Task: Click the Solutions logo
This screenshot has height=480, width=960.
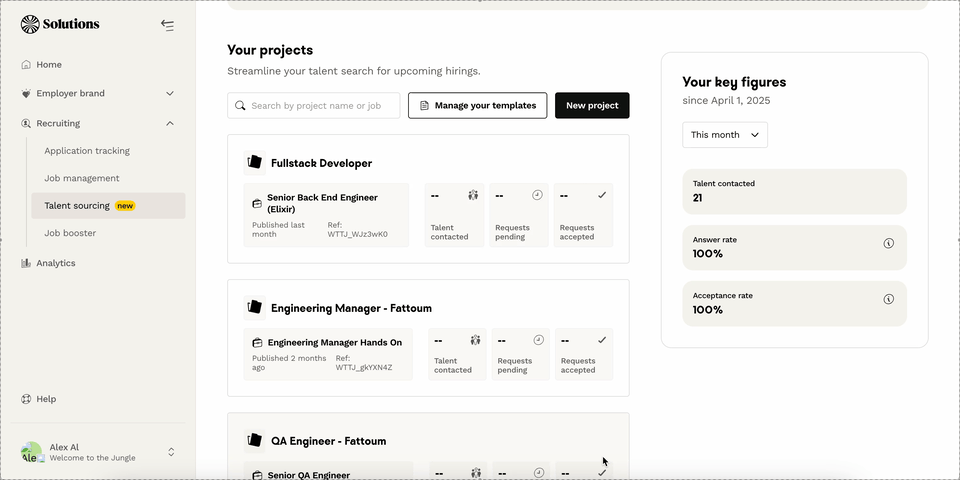Action: (60, 24)
